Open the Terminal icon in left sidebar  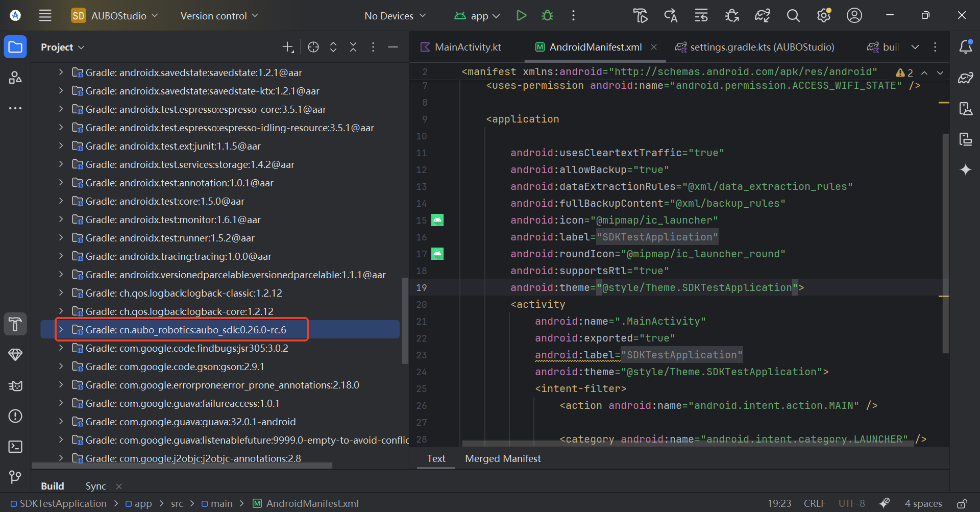[15, 447]
